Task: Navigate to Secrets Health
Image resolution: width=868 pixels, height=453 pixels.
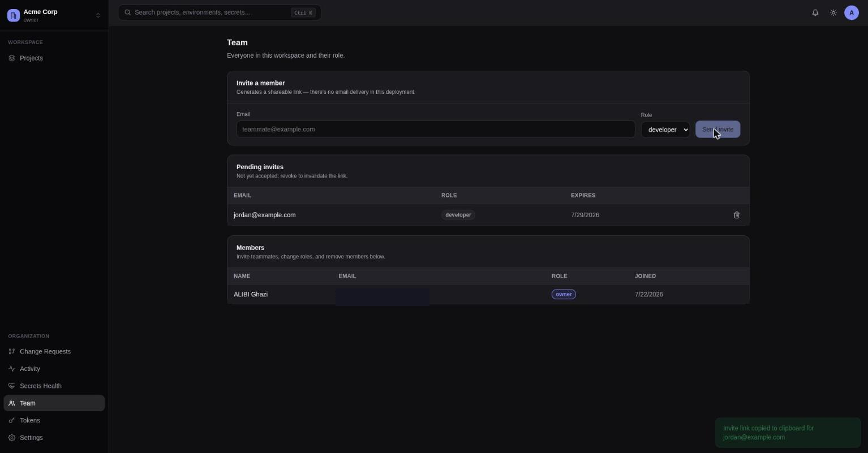Action: (54, 386)
